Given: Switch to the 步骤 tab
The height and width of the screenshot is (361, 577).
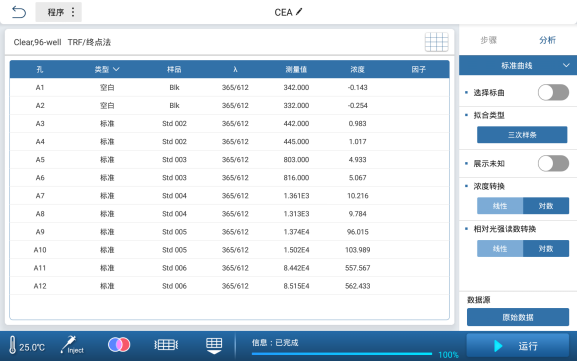Looking at the screenshot, I should (x=488, y=40).
